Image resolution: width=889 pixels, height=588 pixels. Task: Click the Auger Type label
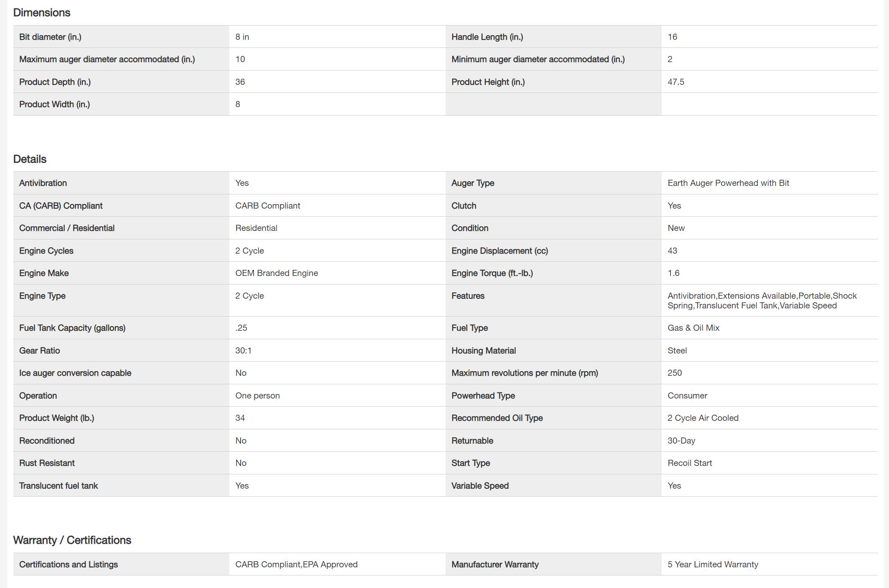coord(473,183)
